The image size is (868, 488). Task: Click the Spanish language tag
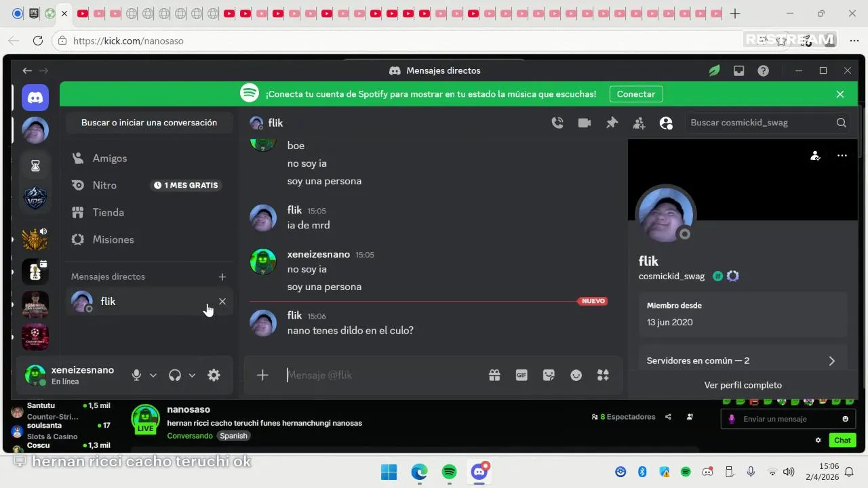tap(233, 436)
